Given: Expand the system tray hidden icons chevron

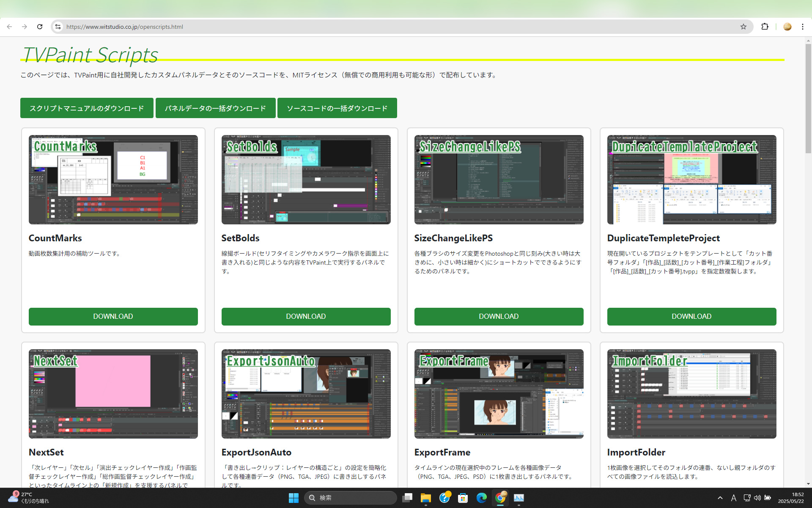Looking at the screenshot, I should 720,498.
